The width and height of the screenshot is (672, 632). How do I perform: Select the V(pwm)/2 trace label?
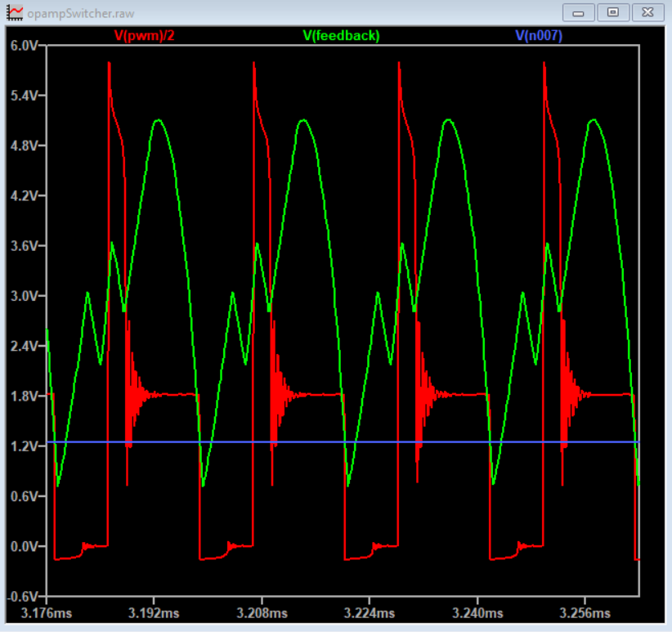click(145, 35)
